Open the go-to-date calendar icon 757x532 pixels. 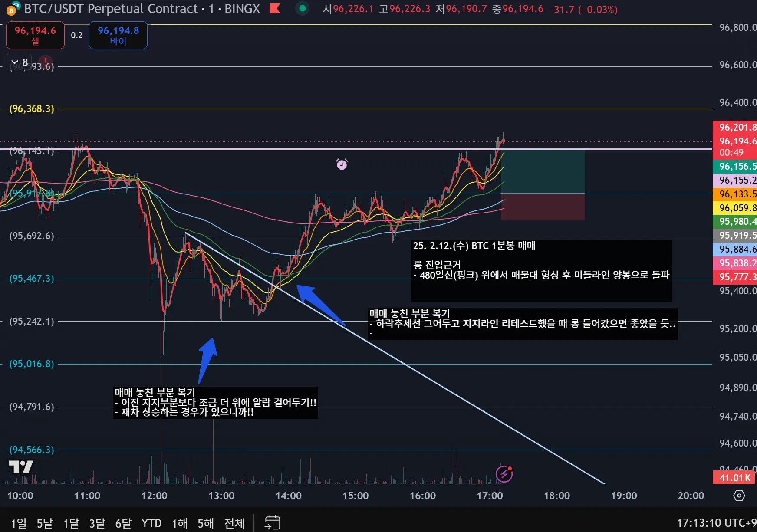point(272,522)
